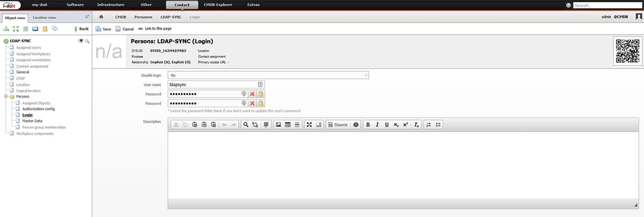Open the Infrastructure menu

pos(111,5)
